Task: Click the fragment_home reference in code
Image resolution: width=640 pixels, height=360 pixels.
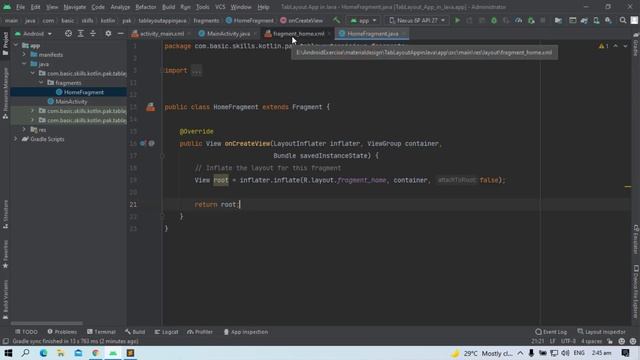Action: (x=362, y=180)
